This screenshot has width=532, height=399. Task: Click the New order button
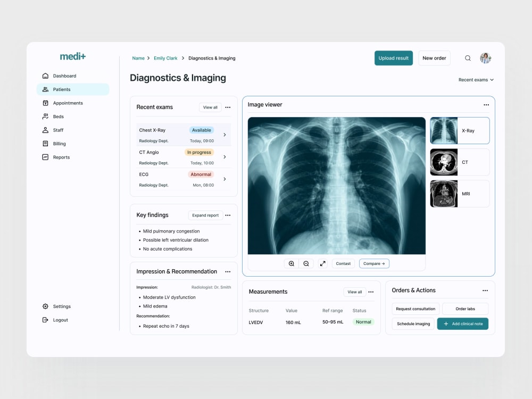[x=434, y=58]
